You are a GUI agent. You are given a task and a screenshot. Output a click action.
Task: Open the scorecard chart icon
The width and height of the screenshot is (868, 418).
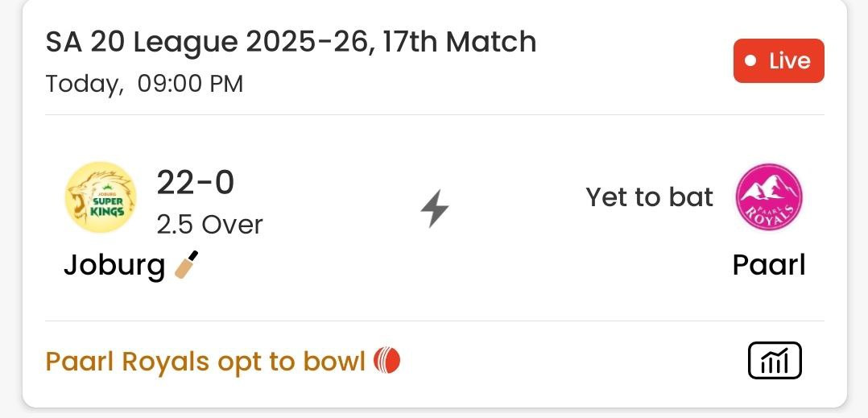click(775, 360)
